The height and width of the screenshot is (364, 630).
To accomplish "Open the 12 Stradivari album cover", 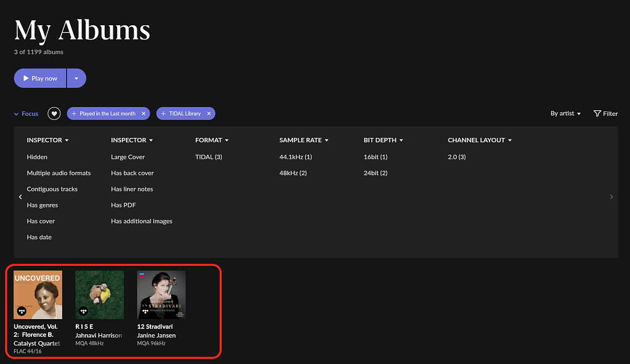I will [x=161, y=294].
